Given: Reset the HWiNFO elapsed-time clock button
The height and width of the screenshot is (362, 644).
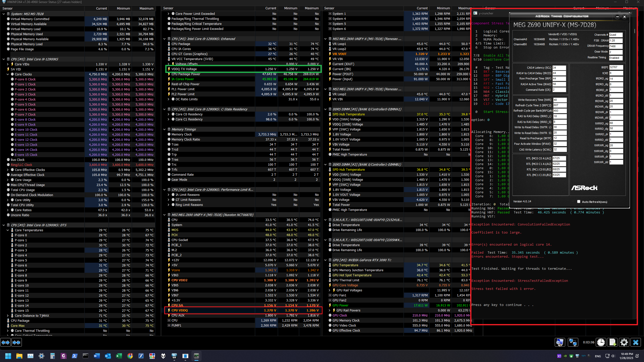Looking at the screenshot, I should point(601,342).
